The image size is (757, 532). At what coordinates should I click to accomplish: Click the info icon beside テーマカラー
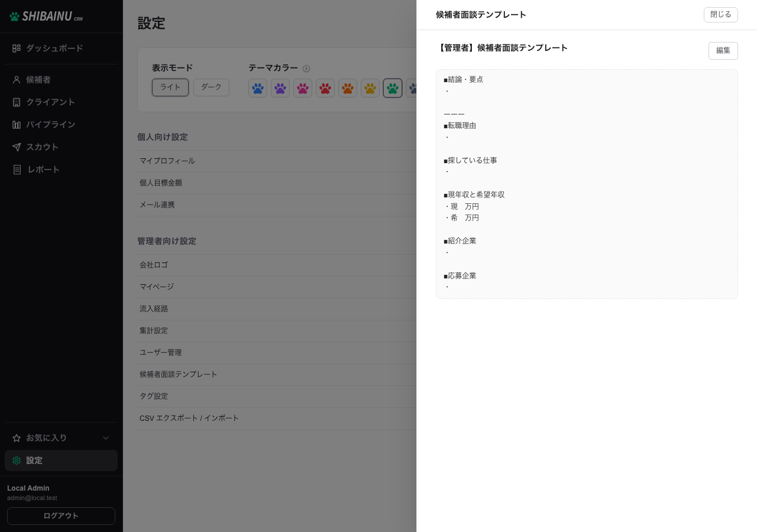(306, 69)
